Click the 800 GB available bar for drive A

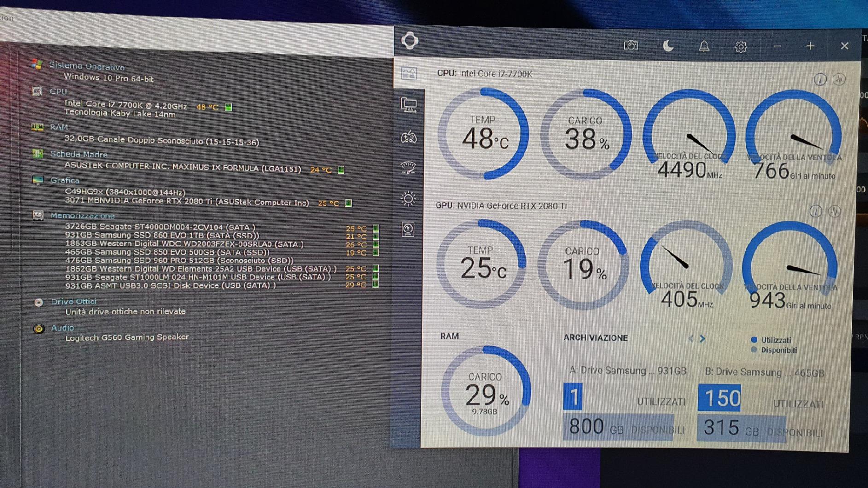pos(618,427)
